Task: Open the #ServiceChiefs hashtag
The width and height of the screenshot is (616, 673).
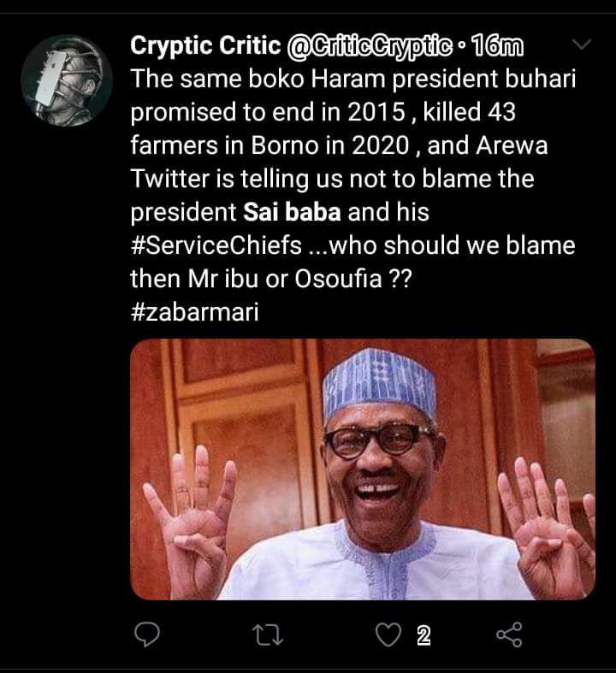Action: pyautogui.click(x=216, y=245)
